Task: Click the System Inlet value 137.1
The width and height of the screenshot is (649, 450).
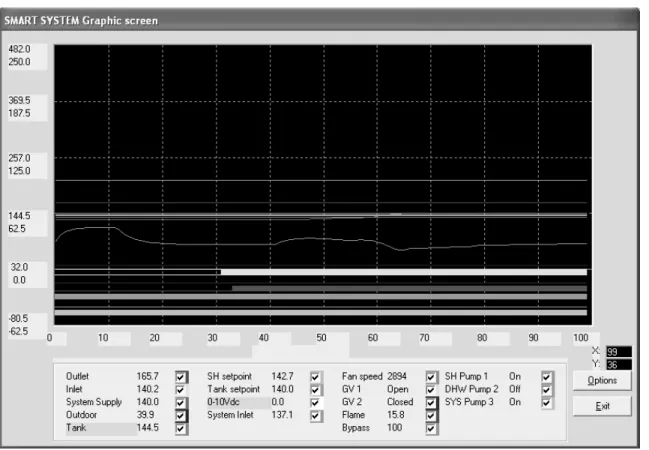Action: (x=282, y=415)
